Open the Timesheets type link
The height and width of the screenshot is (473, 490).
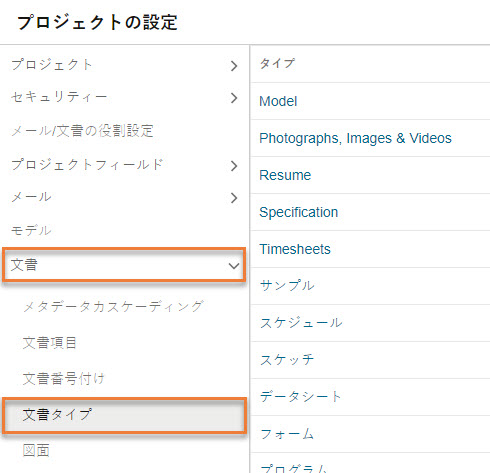[x=295, y=249]
